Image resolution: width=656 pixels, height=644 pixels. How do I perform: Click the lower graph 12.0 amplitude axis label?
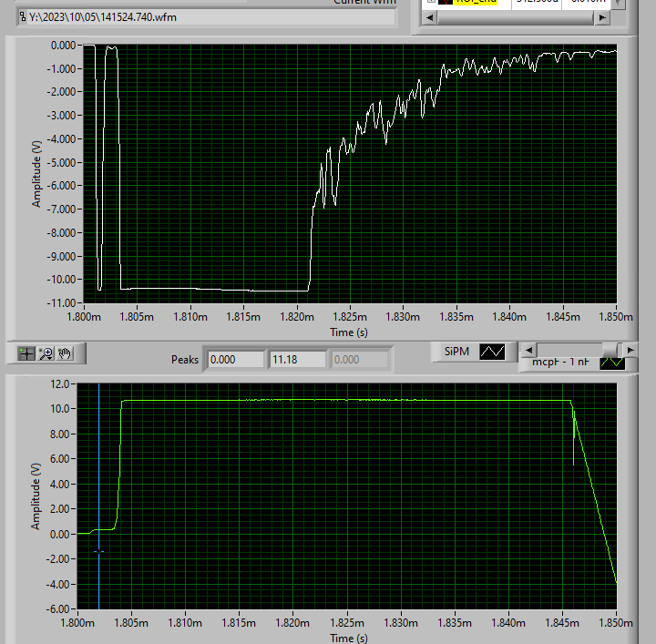(x=59, y=383)
